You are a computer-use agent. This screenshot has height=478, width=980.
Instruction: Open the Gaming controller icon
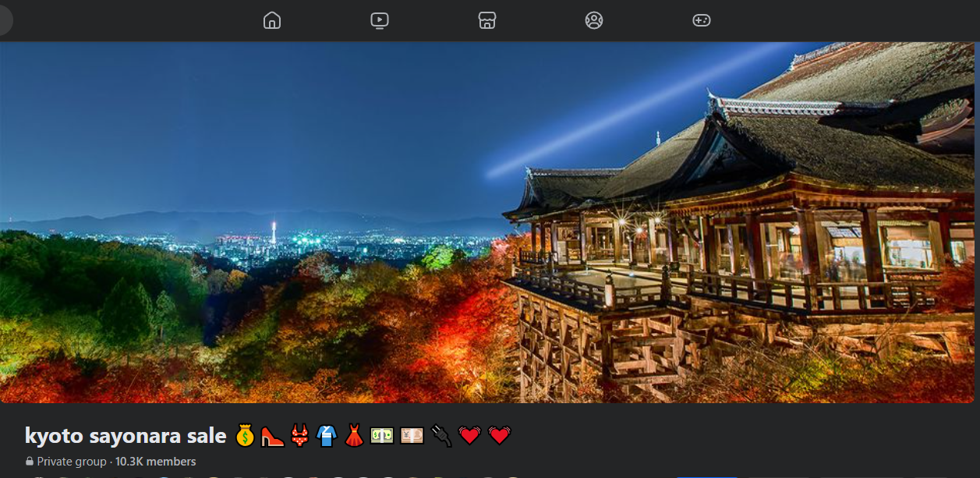[x=702, y=20]
